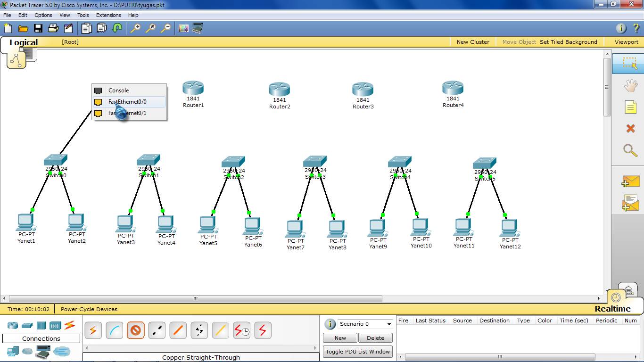Open the Options menu
This screenshot has width=644, height=362.
43,15
